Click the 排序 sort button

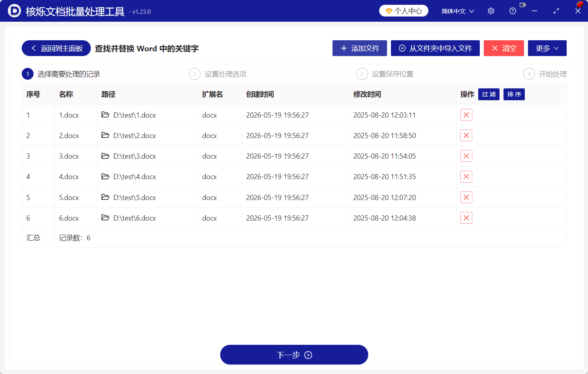514,94
